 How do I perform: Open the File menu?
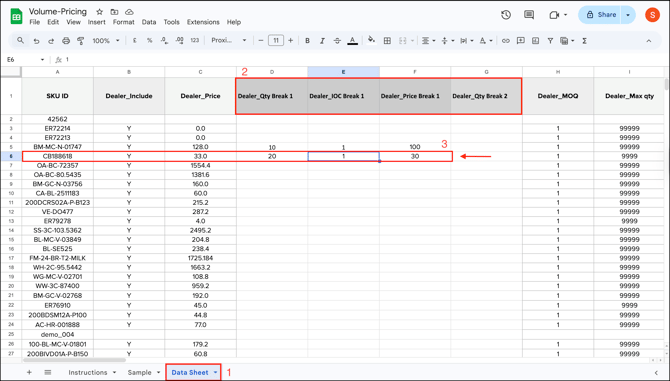tap(34, 22)
